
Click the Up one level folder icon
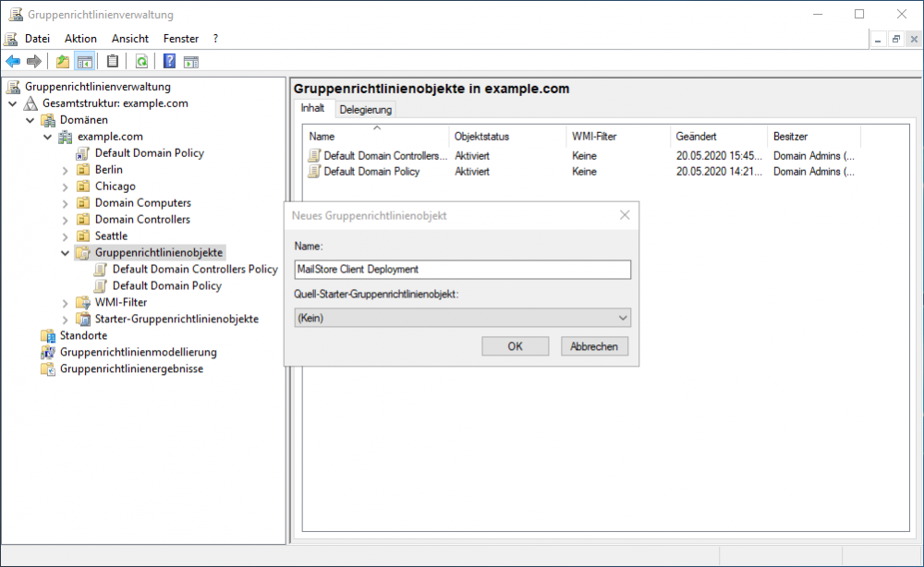(63, 61)
